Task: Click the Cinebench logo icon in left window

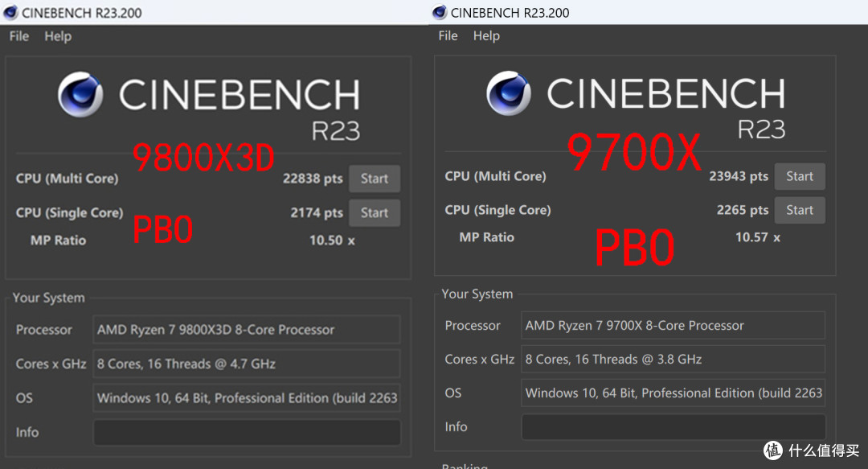Action: [80, 94]
